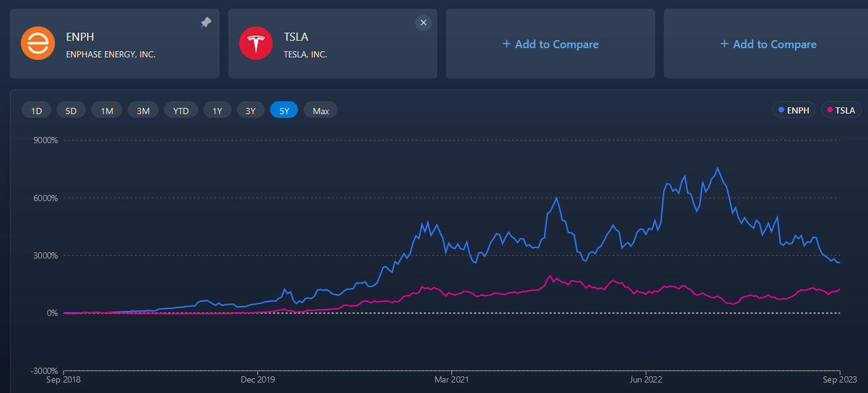
Task: Click the TSLA ticker text
Action: (296, 37)
